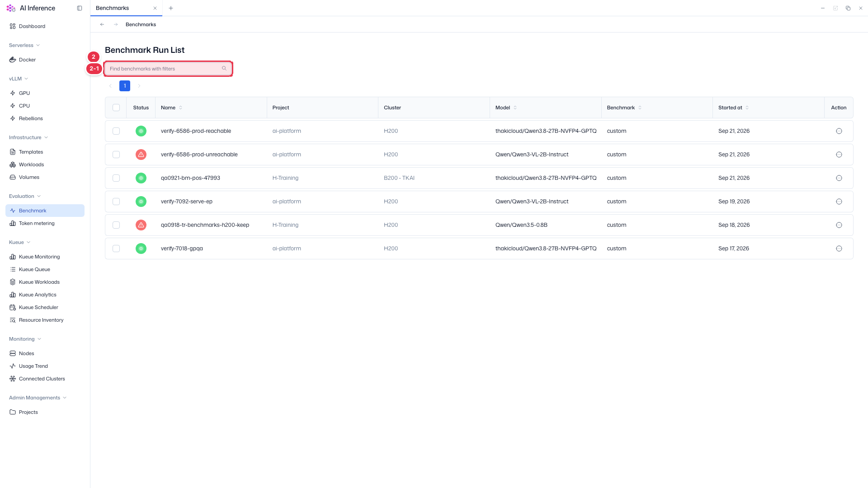Open Templates in the sidebar
The height and width of the screenshot is (488, 868).
tap(45, 152)
